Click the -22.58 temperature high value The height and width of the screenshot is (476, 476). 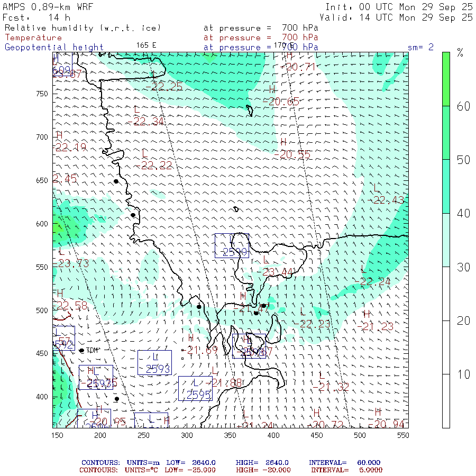(70, 306)
